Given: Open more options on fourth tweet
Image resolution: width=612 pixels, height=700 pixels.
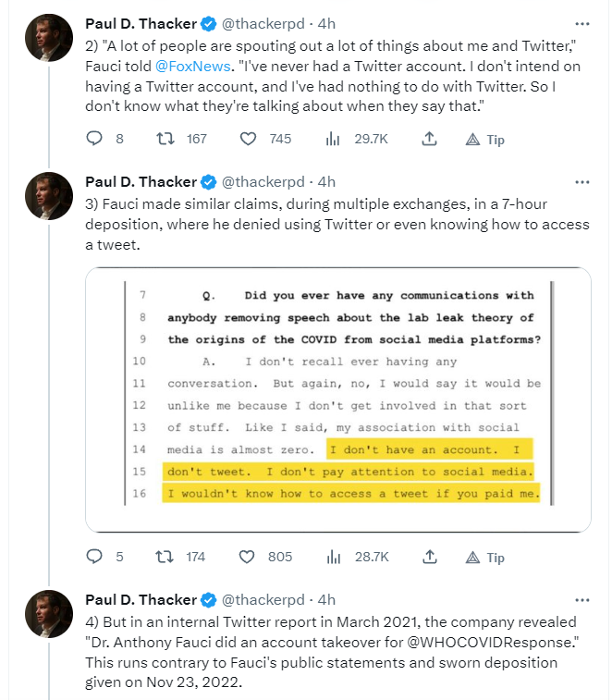Looking at the screenshot, I should 581,599.
